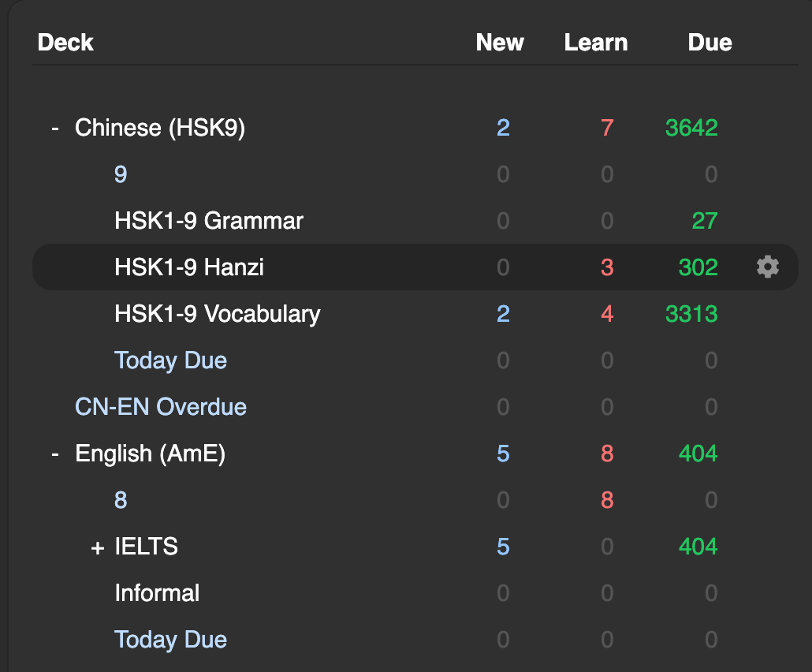Collapse the English (AmE) deck

tap(55, 454)
